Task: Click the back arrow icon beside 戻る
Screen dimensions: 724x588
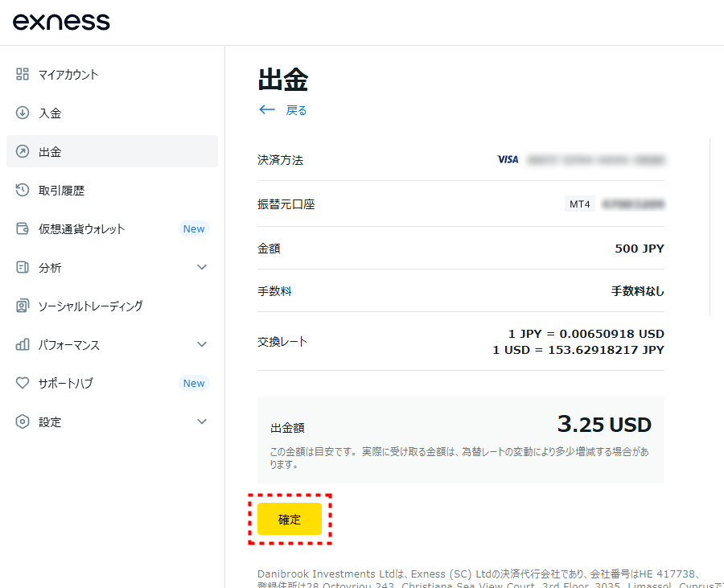Action: (267, 109)
